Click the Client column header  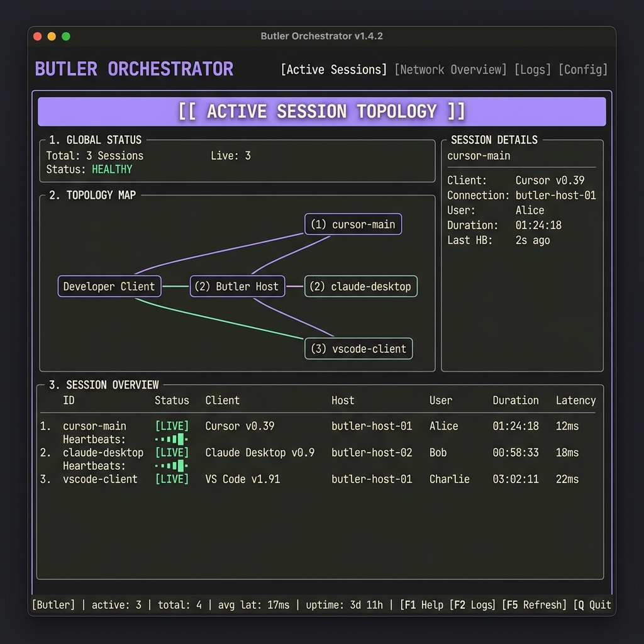point(222,401)
